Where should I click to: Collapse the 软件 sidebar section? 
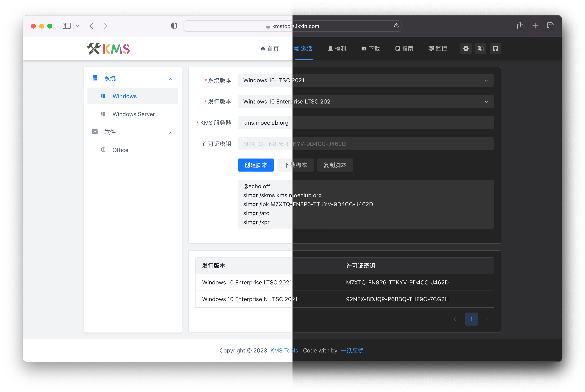click(171, 132)
